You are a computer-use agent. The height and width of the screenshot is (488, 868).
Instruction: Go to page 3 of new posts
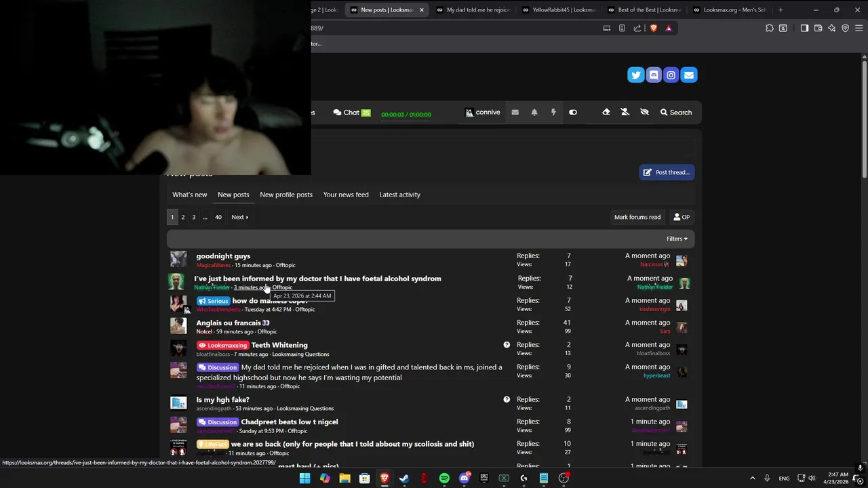point(193,217)
